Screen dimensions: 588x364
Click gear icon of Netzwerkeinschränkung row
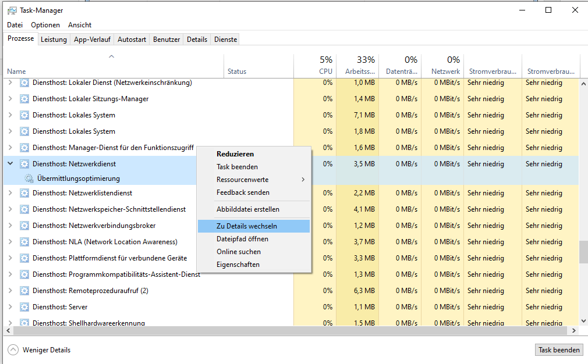point(24,83)
